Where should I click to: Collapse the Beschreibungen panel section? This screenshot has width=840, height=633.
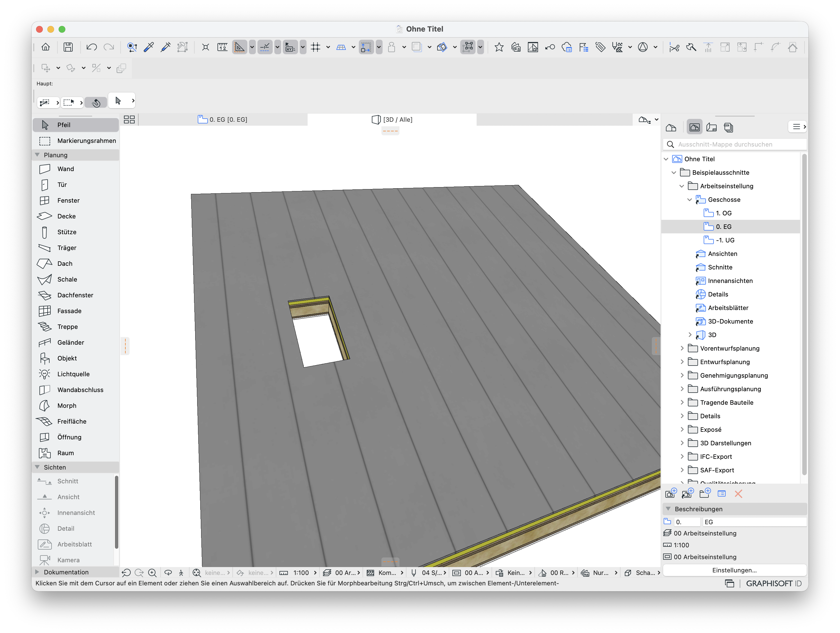[x=668, y=509]
